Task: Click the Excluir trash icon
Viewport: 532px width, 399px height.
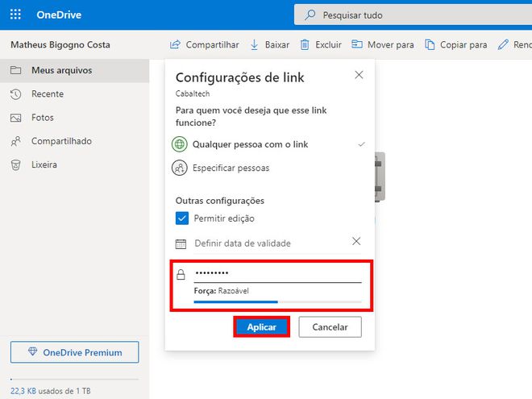Action: [x=305, y=44]
